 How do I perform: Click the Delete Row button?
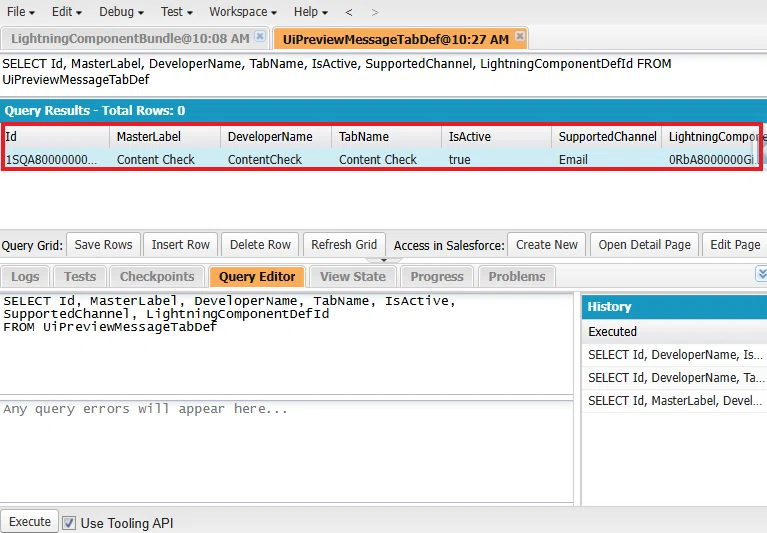coord(260,244)
